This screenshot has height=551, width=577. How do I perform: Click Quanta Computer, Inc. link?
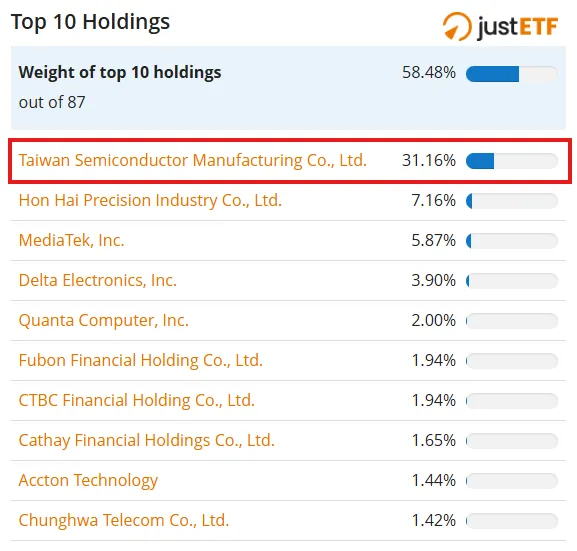(x=103, y=321)
